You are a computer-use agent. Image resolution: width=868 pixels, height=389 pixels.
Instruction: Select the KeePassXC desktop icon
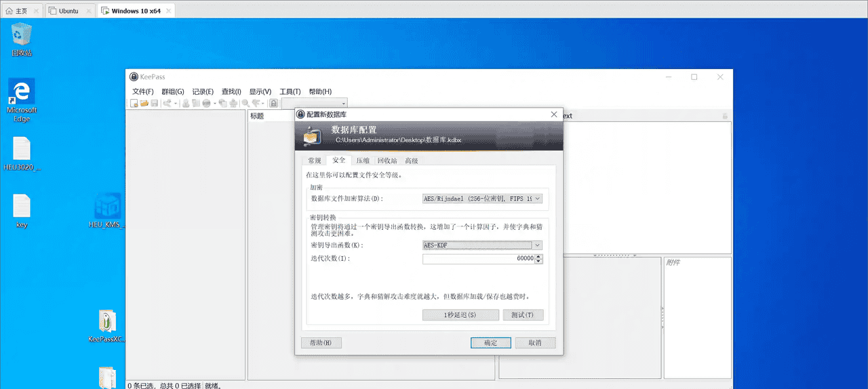coord(107,325)
